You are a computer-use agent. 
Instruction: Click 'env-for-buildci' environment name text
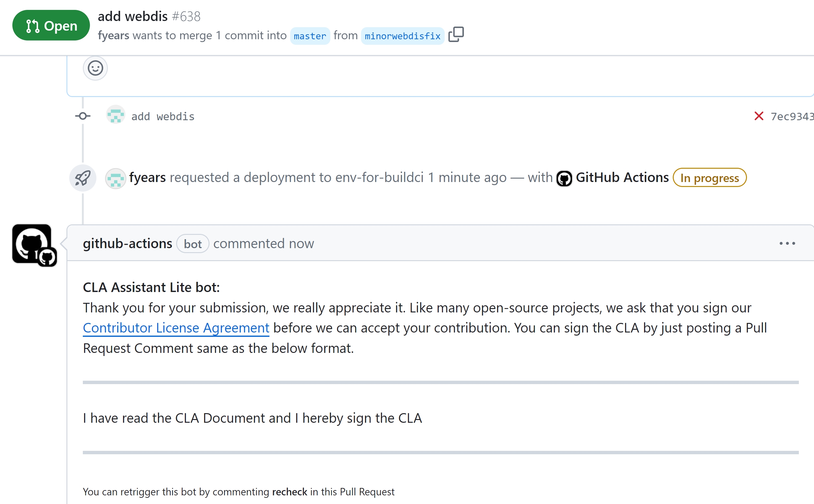379,177
